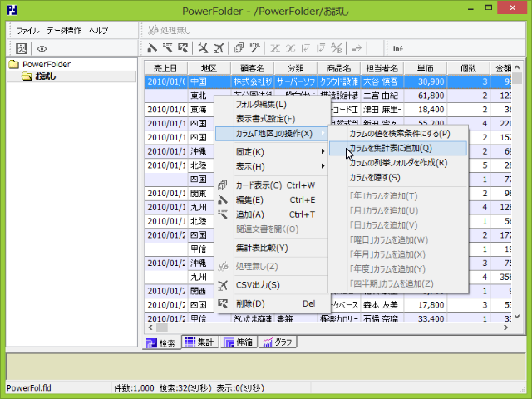Click the 関東 district cell
This screenshot has width=532, height=399.
[x=201, y=194]
